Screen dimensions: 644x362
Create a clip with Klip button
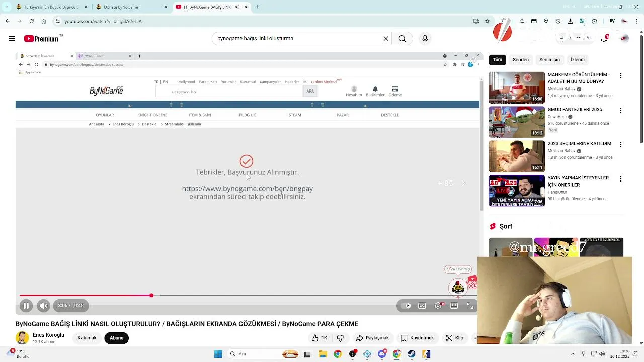pyautogui.click(x=454, y=338)
